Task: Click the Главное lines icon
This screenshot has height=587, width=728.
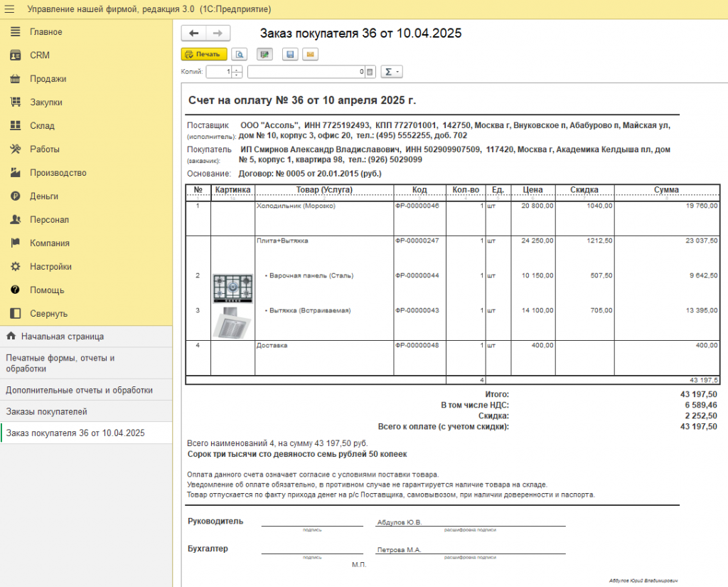Action: coord(16,31)
